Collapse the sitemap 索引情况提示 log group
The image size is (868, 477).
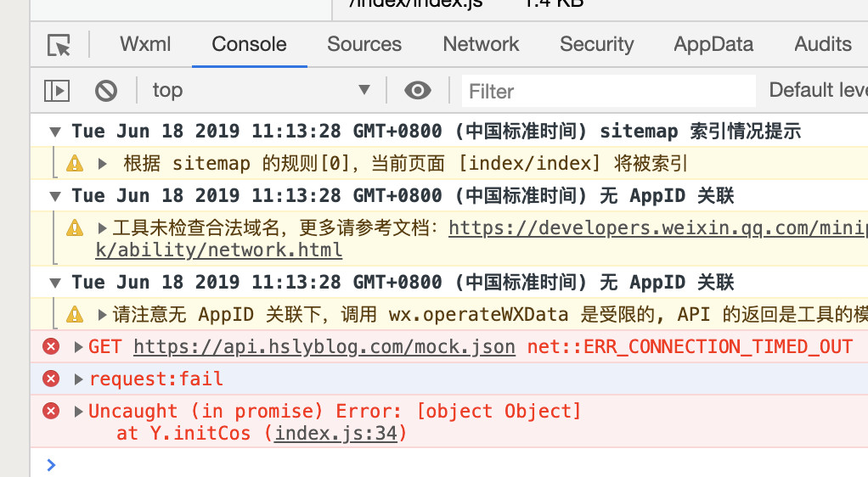(x=55, y=132)
